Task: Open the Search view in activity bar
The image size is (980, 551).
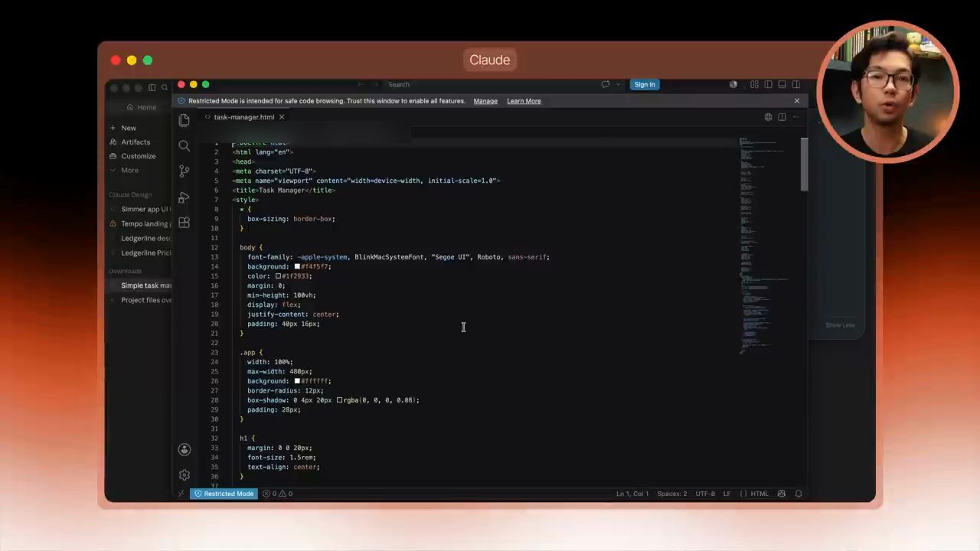Action: (184, 145)
